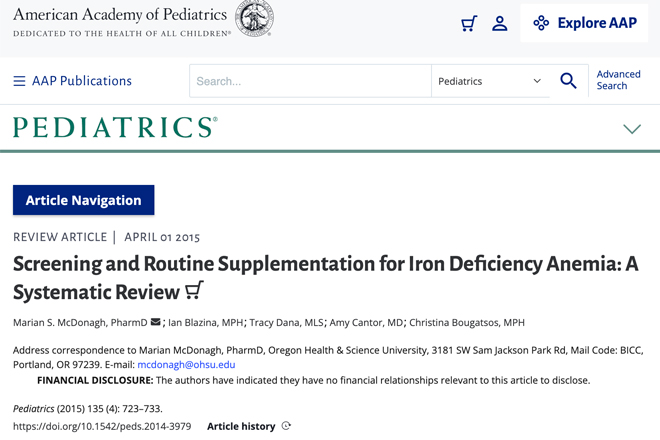Screen dimensions: 660x440
Task: Click the citation Pediatrics (2015) 135 (4): 723–733
Action: (x=88, y=408)
